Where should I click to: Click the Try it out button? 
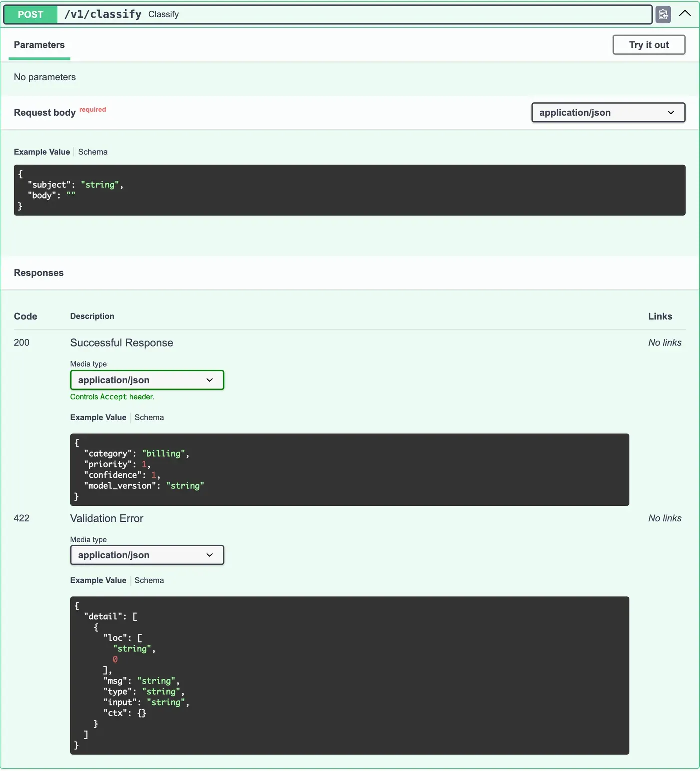pos(649,45)
